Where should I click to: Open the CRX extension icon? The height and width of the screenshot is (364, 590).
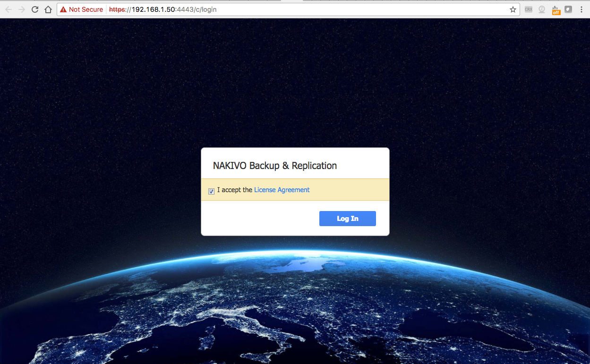[529, 9]
